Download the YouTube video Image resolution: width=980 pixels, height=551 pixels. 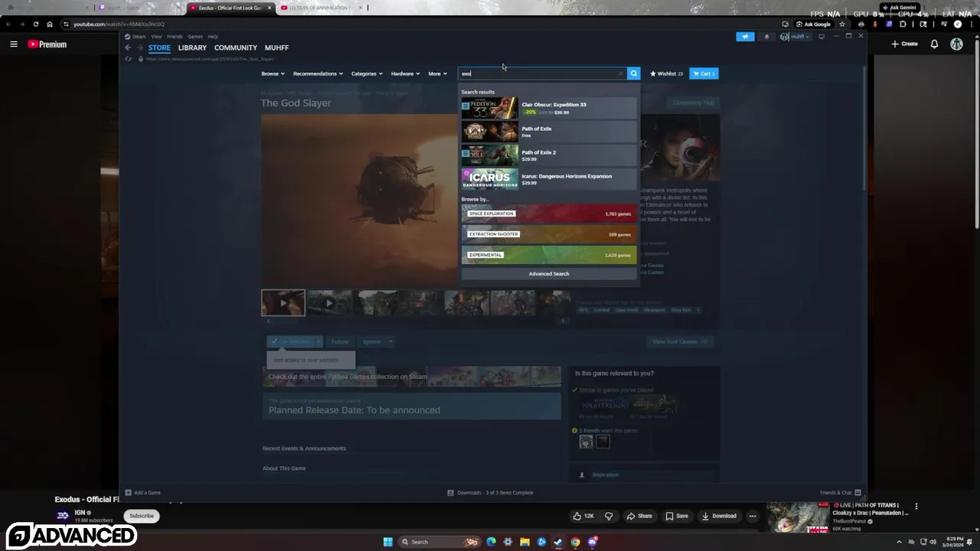click(x=720, y=516)
